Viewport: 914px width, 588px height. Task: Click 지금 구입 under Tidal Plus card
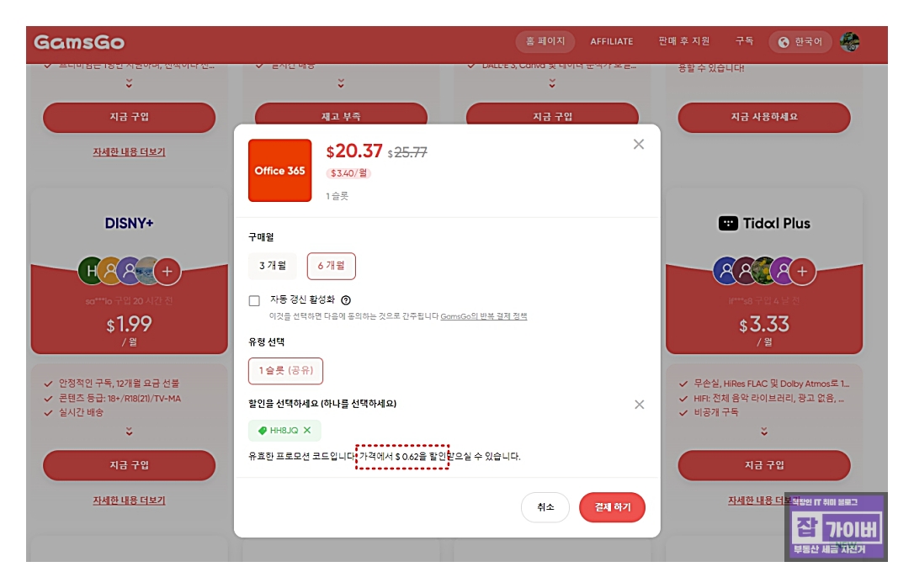pos(763,465)
